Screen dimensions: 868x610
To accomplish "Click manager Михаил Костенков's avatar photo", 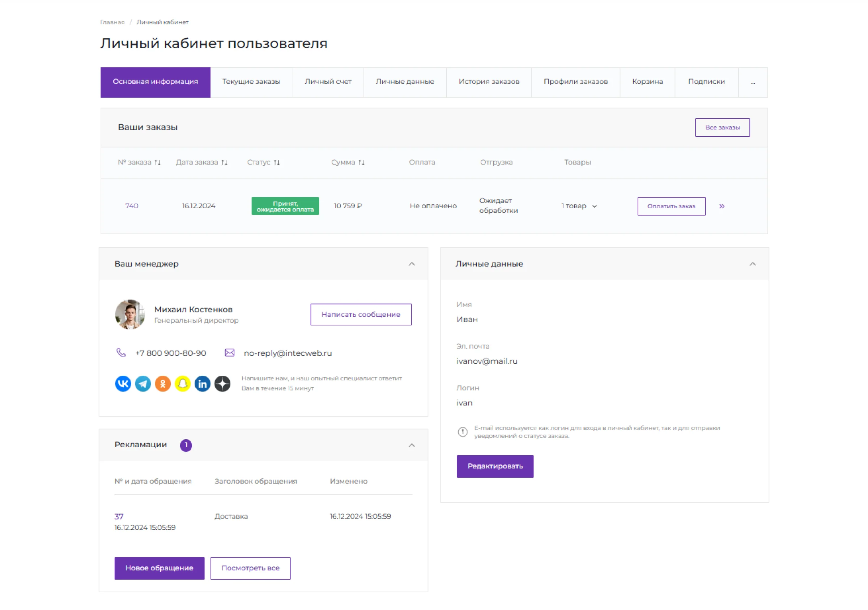I will pos(130,315).
